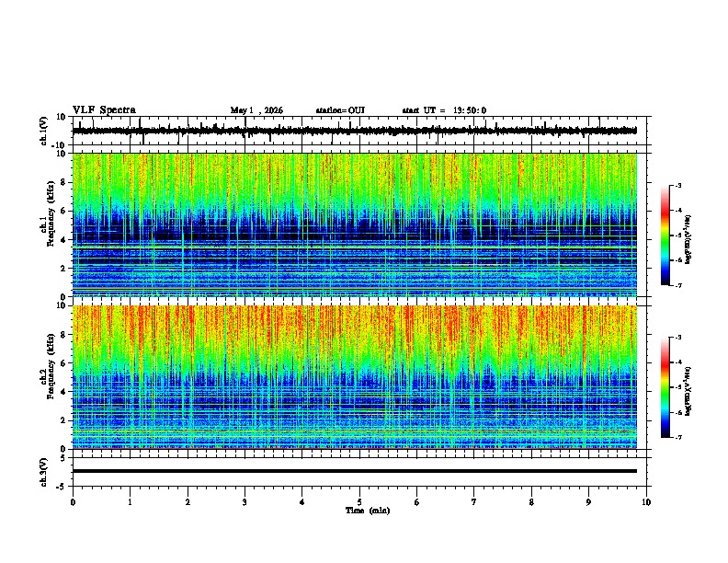Click the 0 minute tick on time axis

click(x=73, y=502)
